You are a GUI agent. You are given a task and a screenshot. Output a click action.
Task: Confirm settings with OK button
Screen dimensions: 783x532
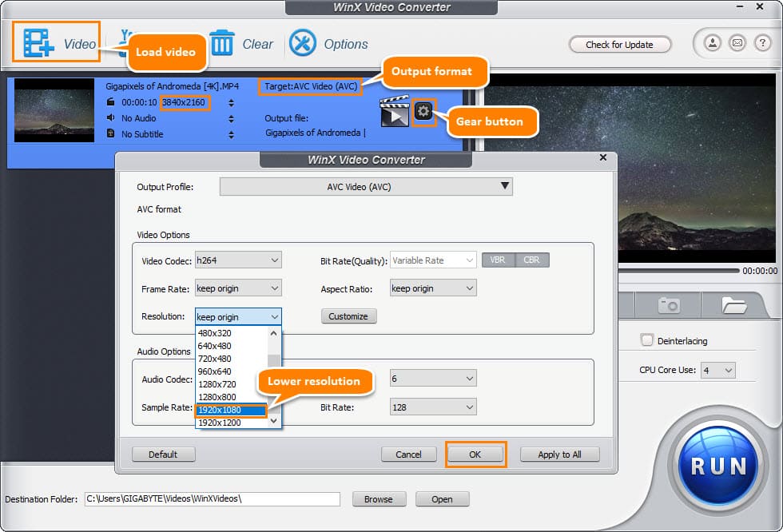[x=475, y=455]
